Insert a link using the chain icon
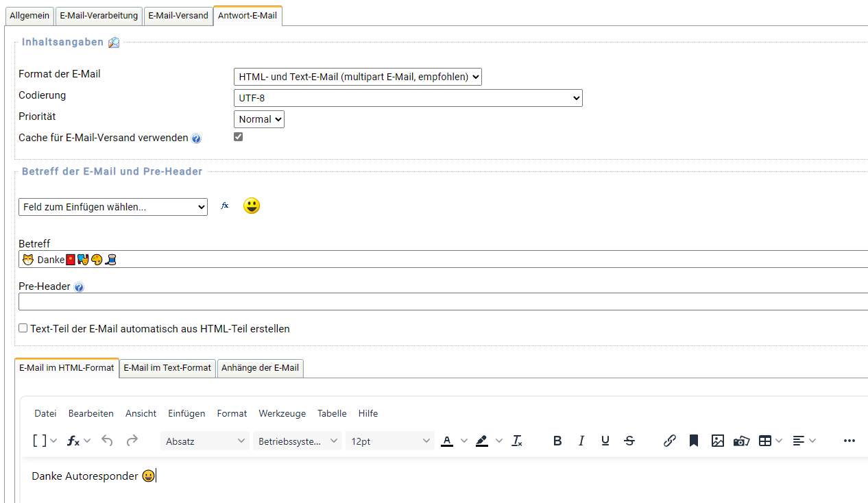This screenshot has width=868, height=503. tap(670, 441)
